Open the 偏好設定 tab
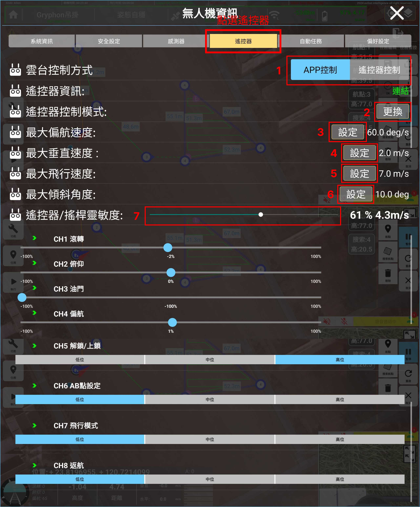 pos(378,41)
